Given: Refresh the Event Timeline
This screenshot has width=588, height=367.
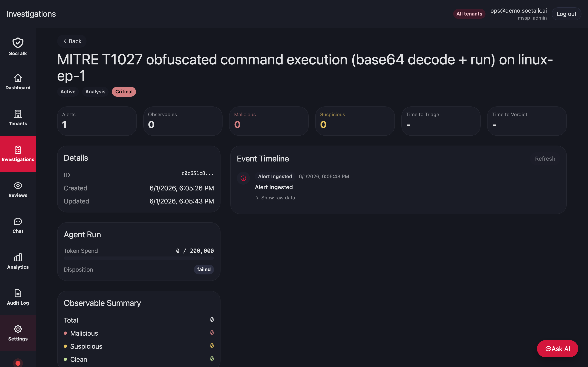Looking at the screenshot, I should pyautogui.click(x=545, y=158).
